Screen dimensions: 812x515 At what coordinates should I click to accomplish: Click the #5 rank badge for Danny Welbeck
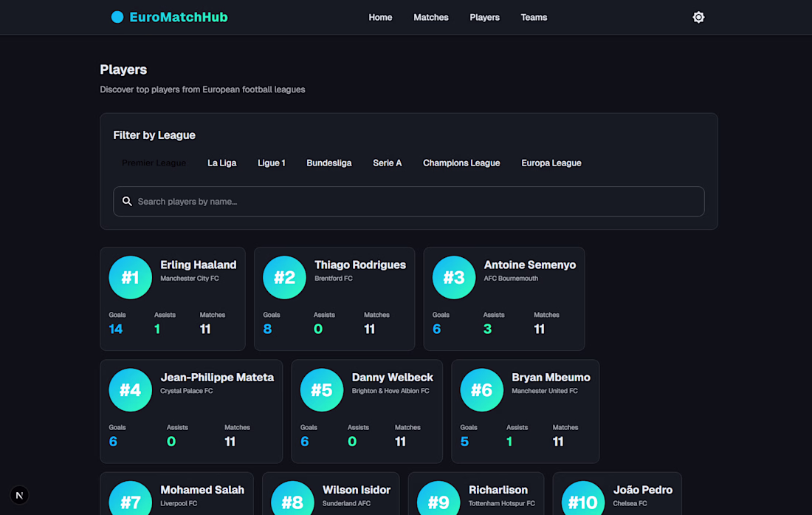[322, 390]
